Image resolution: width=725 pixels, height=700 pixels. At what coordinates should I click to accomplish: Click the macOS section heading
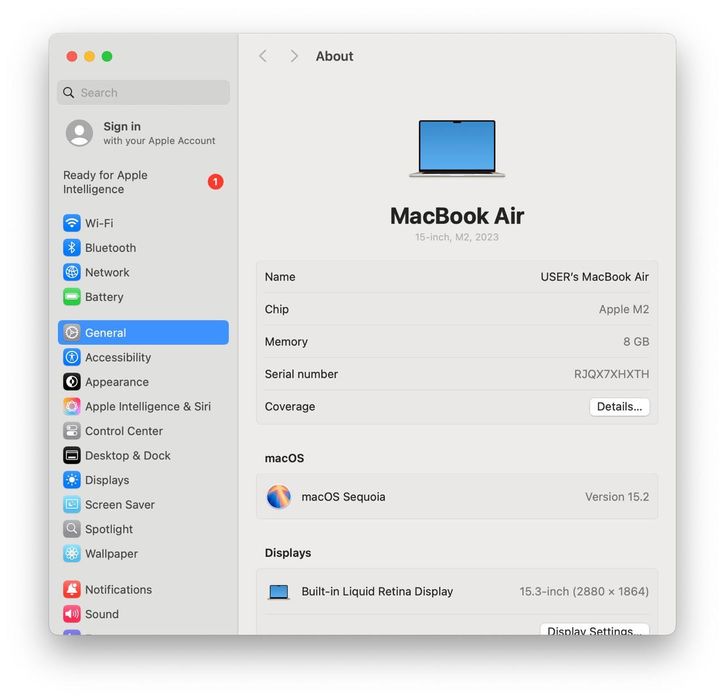tap(284, 458)
